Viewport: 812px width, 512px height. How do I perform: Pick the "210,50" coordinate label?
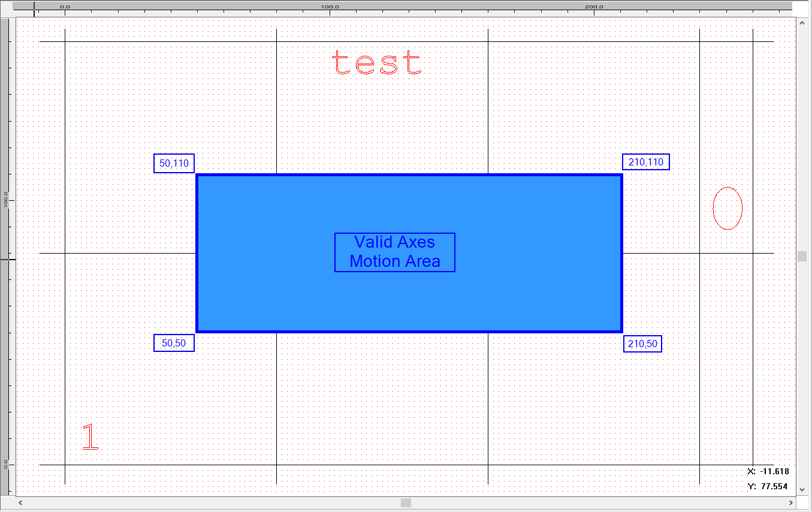tap(642, 344)
